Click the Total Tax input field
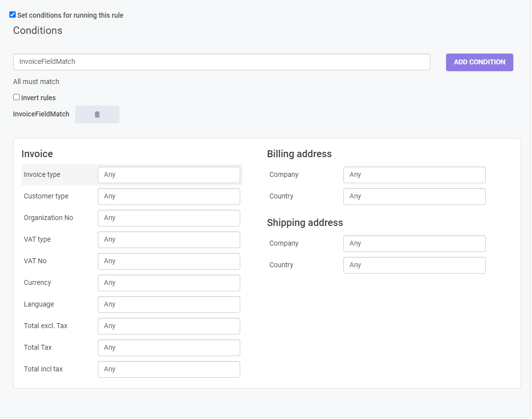The height and width of the screenshot is (419, 532). tap(168, 348)
